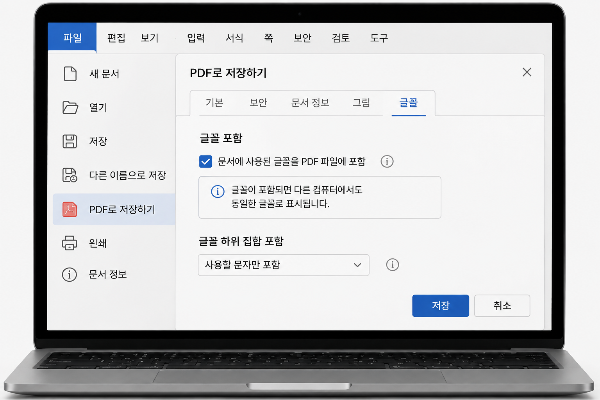Click the 취소 button
The width and height of the screenshot is (600, 400).
502,305
